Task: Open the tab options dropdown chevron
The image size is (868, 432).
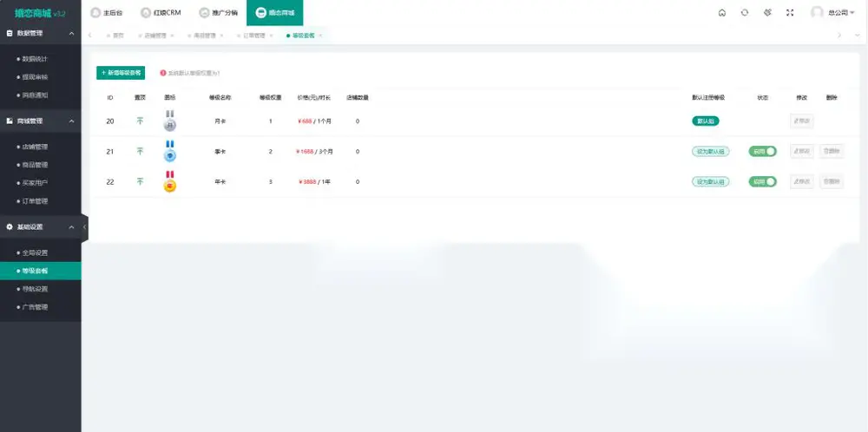Action: [x=858, y=36]
